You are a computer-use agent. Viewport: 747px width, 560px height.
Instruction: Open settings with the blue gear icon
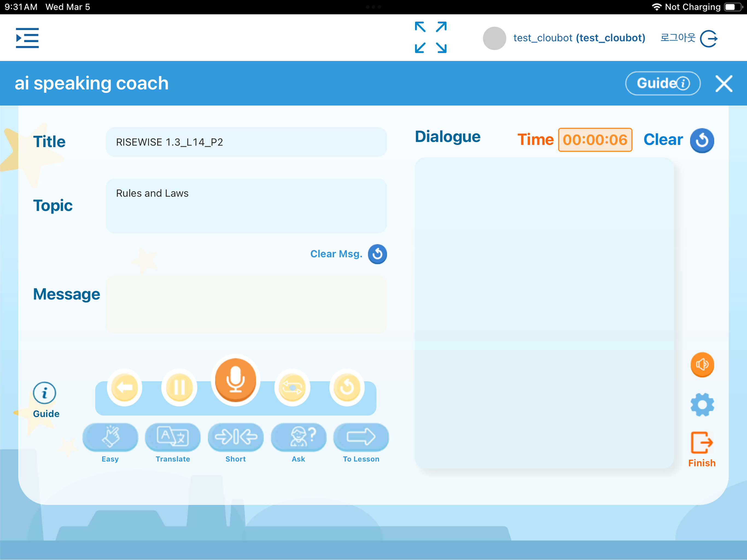click(702, 405)
